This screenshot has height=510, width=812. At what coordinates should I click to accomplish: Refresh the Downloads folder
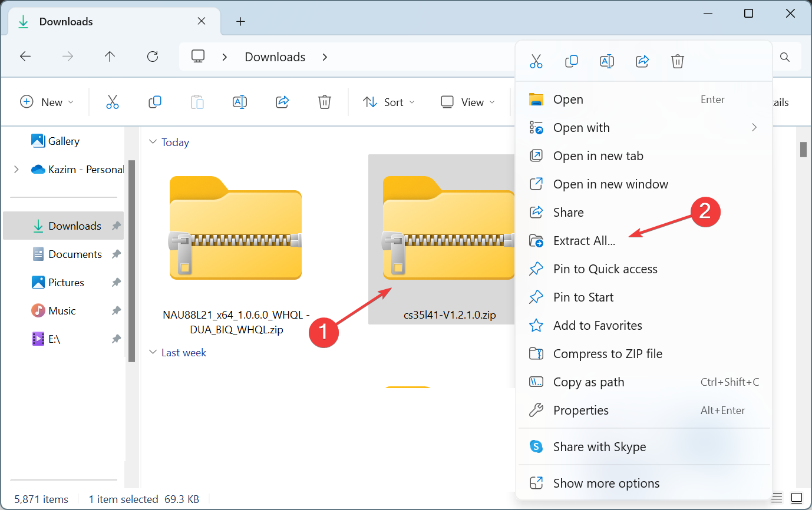153,57
